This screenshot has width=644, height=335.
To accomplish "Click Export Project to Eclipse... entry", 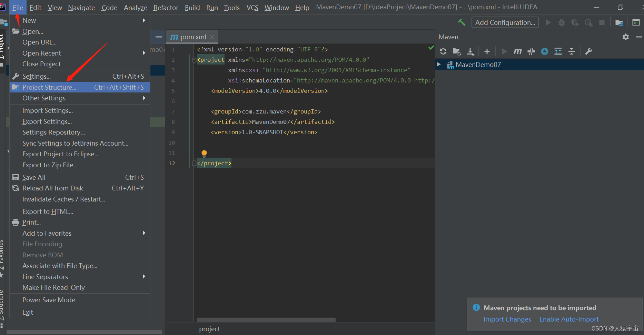I will (80, 154).
